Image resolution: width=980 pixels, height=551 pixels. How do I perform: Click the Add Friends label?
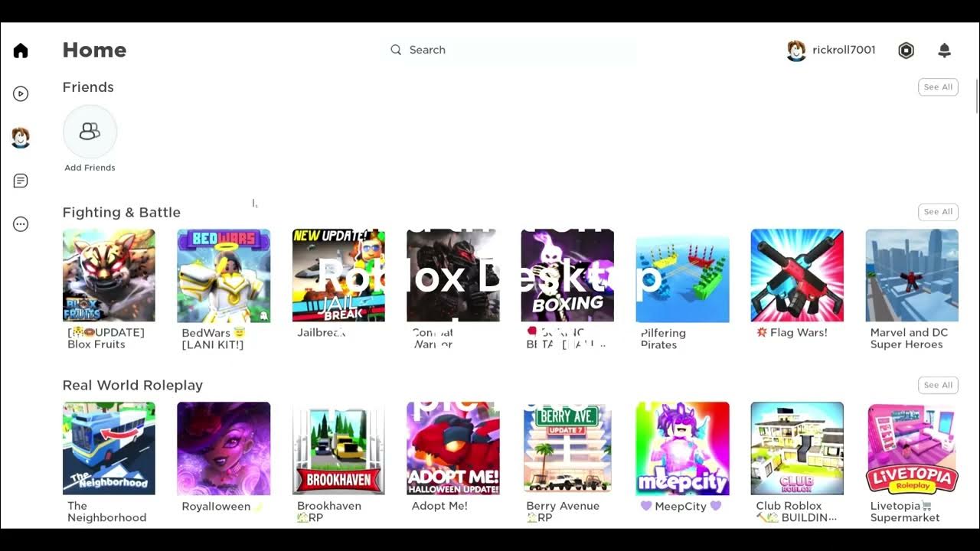(90, 168)
